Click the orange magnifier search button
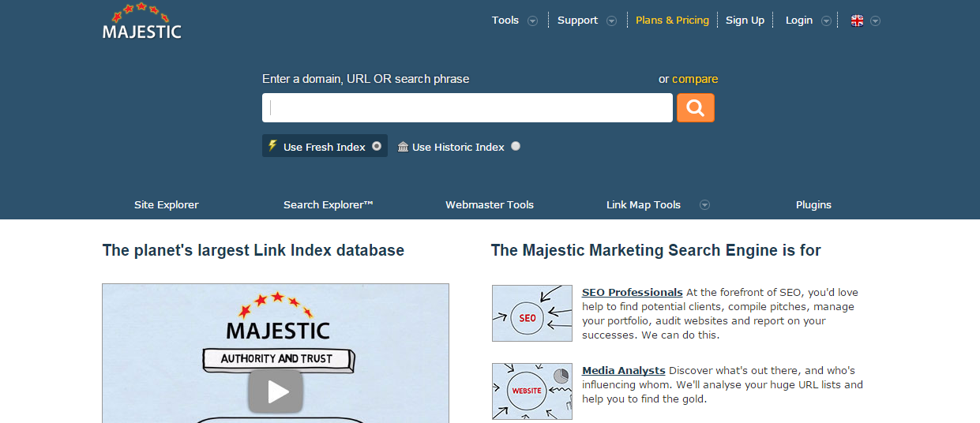The width and height of the screenshot is (980, 423). pyautogui.click(x=696, y=108)
